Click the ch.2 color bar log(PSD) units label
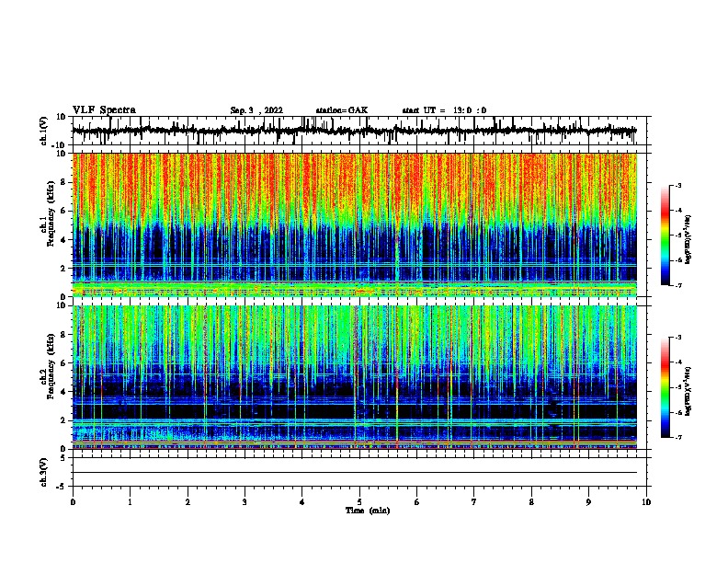Image resolution: width=728 pixels, height=563 pixels. pos(688,392)
